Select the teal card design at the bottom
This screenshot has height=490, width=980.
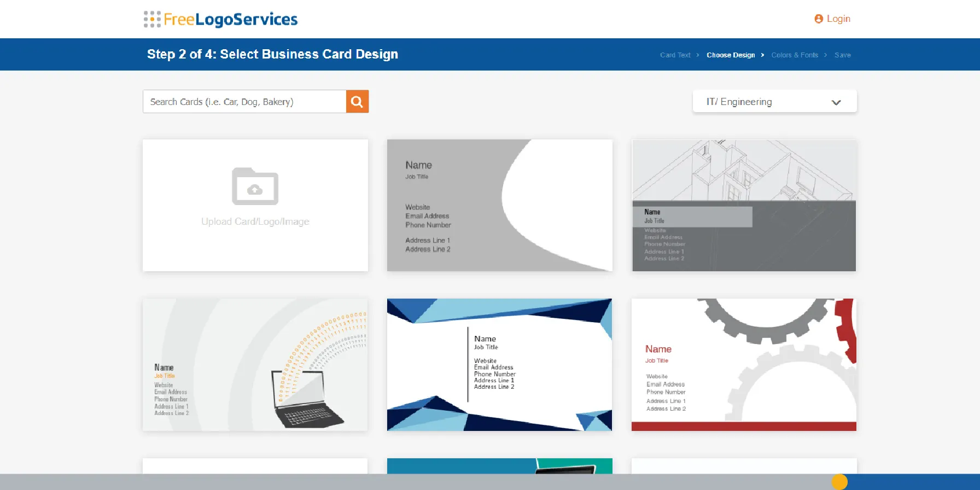(499, 465)
